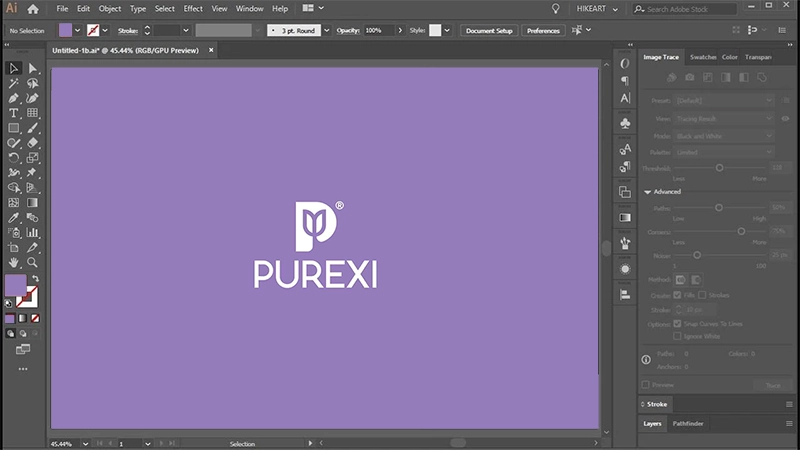The height and width of the screenshot is (450, 800).
Task: Enable the Ignore White checkbox
Action: click(x=677, y=336)
